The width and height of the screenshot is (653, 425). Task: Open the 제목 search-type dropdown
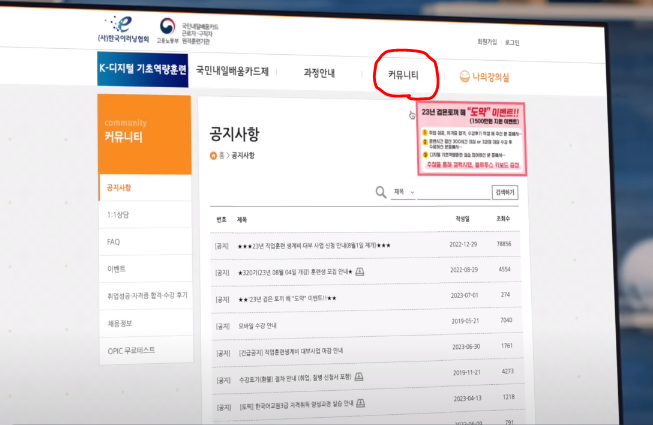pos(403,192)
